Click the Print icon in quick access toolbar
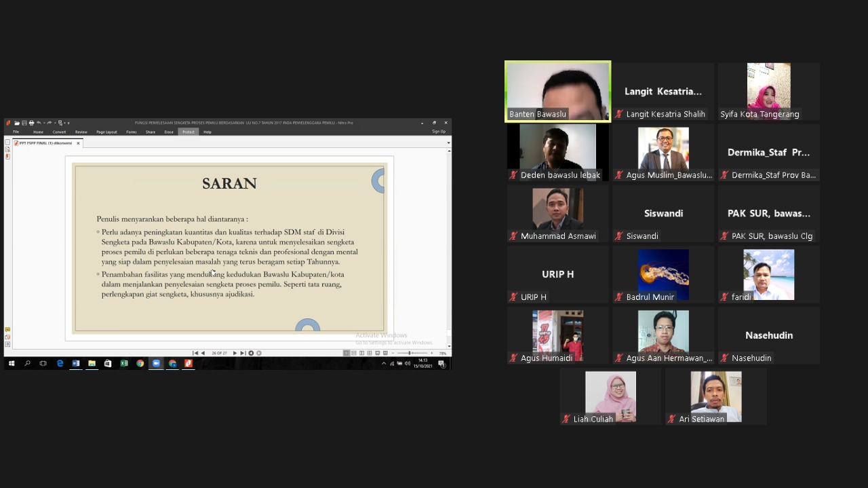The height and width of the screenshot is (488, 868). (x=31, y=123)
